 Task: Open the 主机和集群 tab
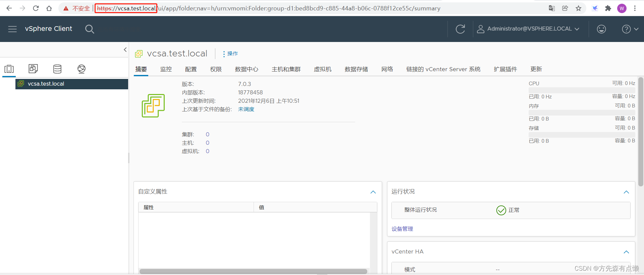(286, 69)
